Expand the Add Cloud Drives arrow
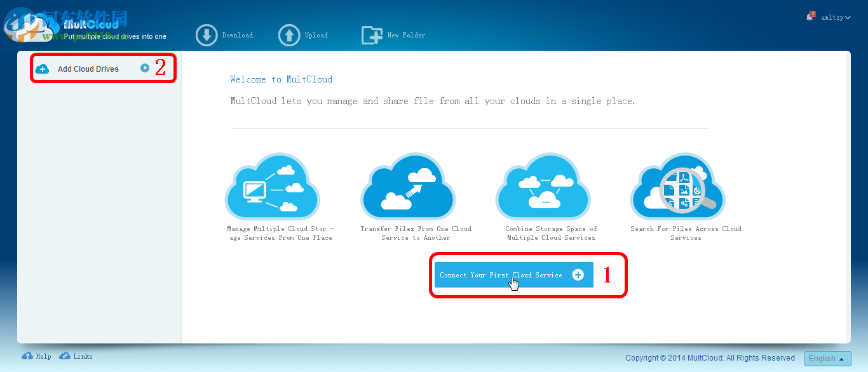 146,68
